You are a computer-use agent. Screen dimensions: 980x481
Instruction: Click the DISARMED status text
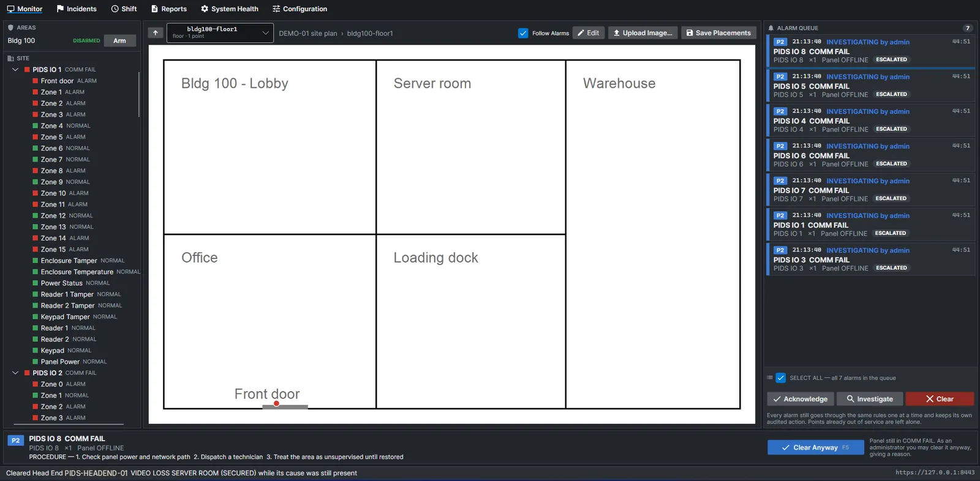point(86,40)
